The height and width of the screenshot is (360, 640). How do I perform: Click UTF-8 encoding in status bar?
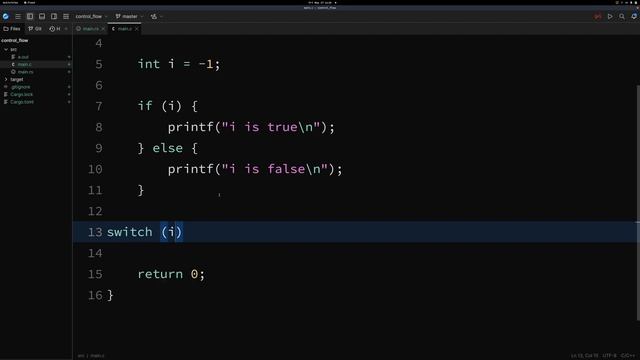tap(609, 356)
